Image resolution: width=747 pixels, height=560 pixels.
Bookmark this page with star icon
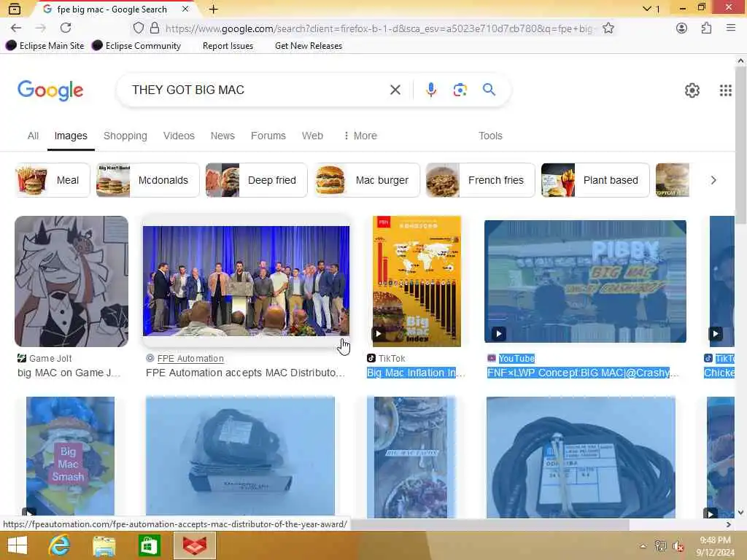point(608,28)
